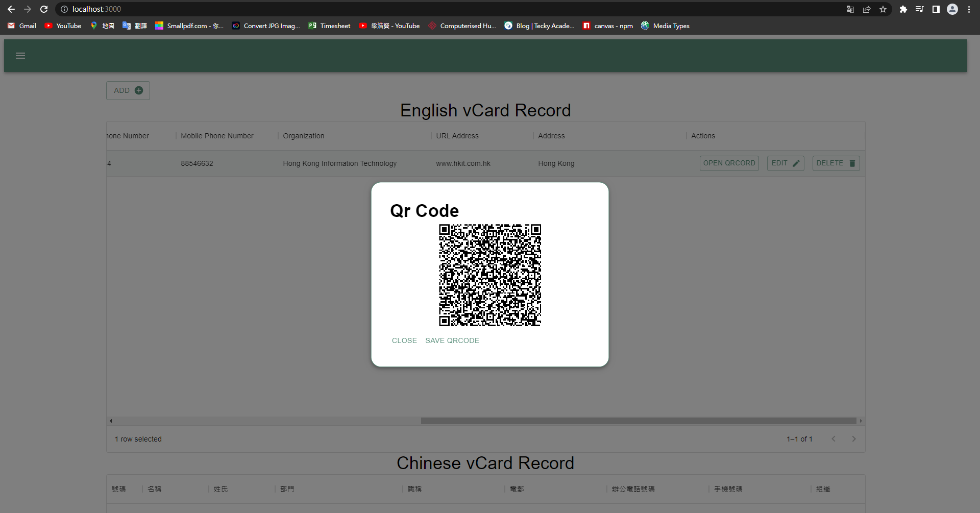Click the horizontal table scrollbar thumb
Screen dimensions: 980x513
point(639,421)
